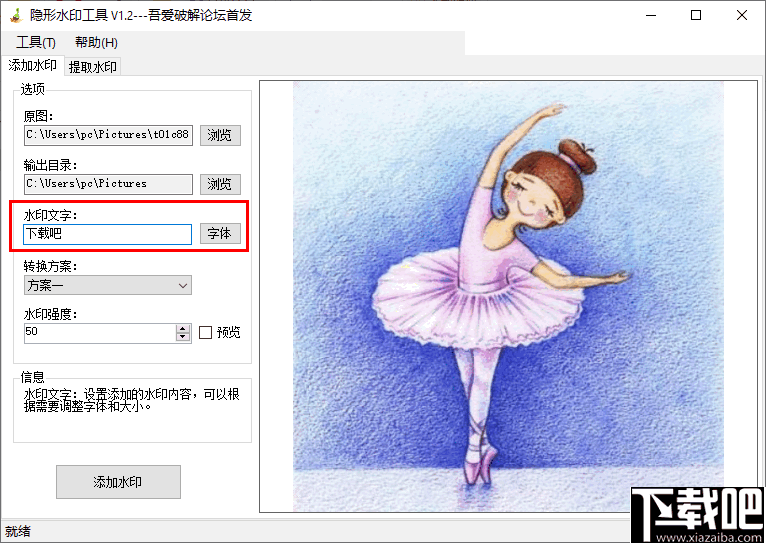Image resolution: width=766 pixels, height=543 pixels.
Task: Click the application icon in title bar
Action: [x=16, y=15]
